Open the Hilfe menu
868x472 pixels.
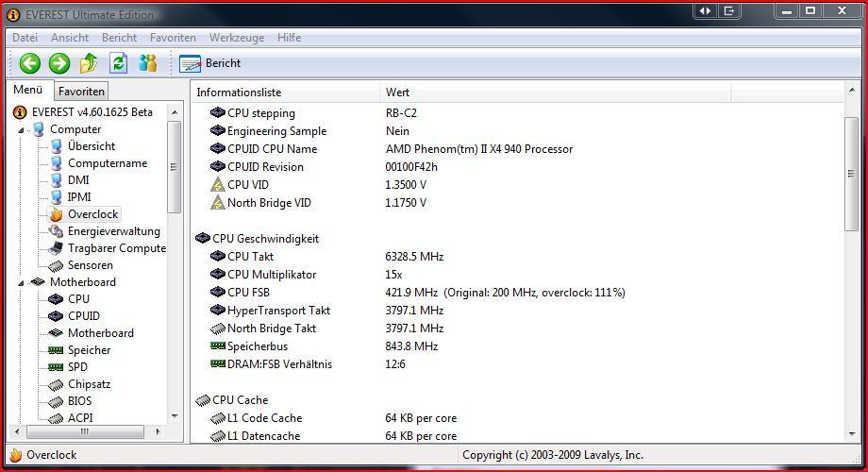(x=289, y=38)
